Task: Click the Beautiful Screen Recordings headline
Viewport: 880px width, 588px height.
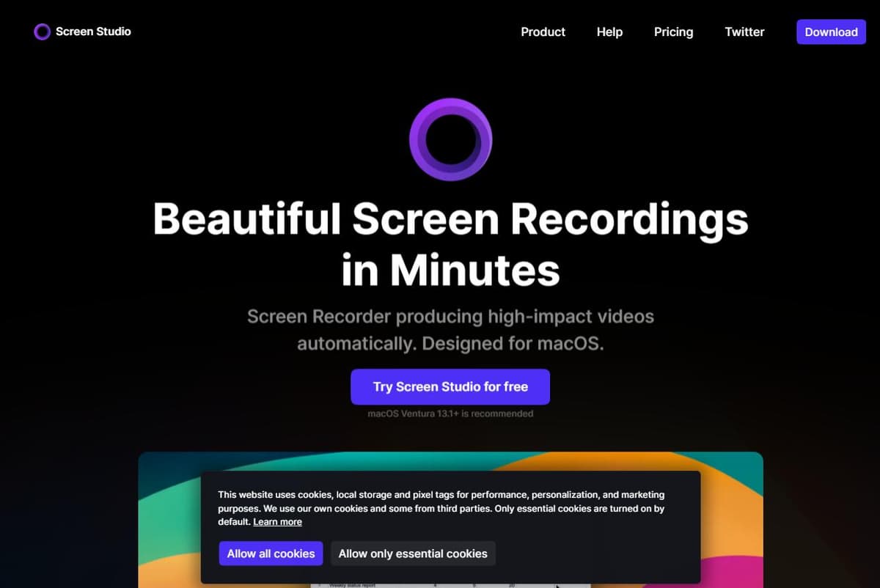Action: 450,244
